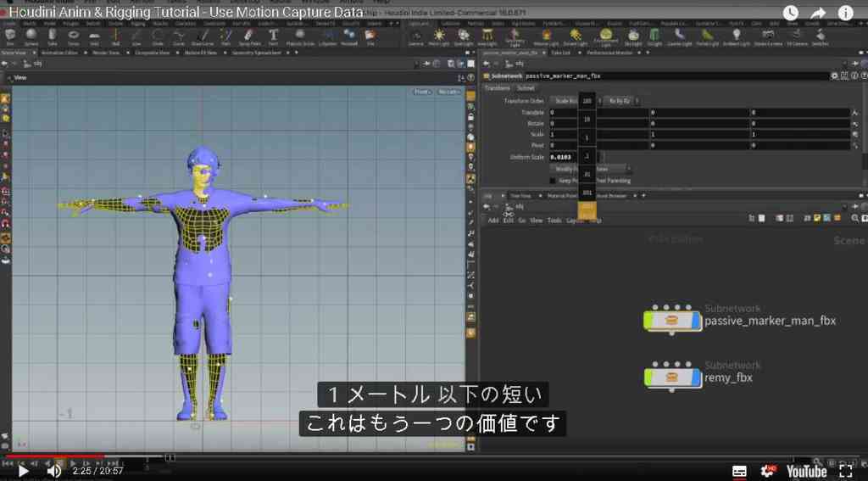
Task: Seek using red YouTube progress bar
Action: [53, 456]
